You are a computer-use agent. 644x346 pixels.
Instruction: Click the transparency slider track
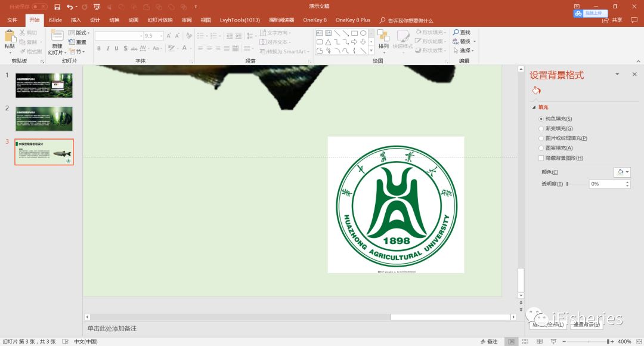click(576, 184)
